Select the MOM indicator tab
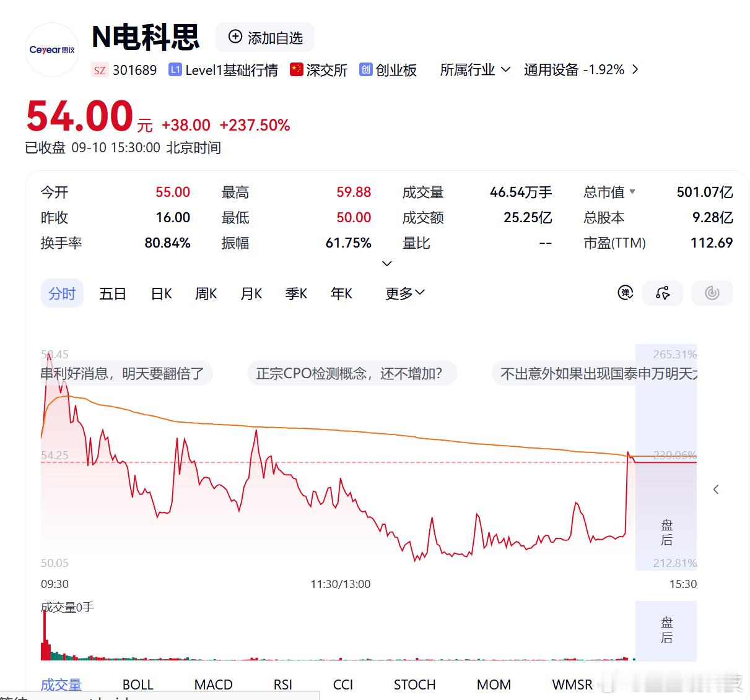Image resolution: width=750 pixels, height=700 pixels. (494, 685)
